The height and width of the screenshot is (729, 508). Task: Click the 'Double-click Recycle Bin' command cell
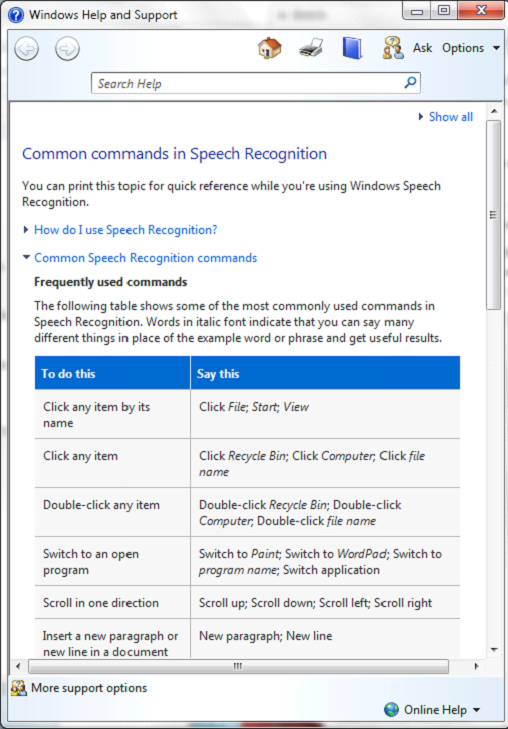[325, 512]
